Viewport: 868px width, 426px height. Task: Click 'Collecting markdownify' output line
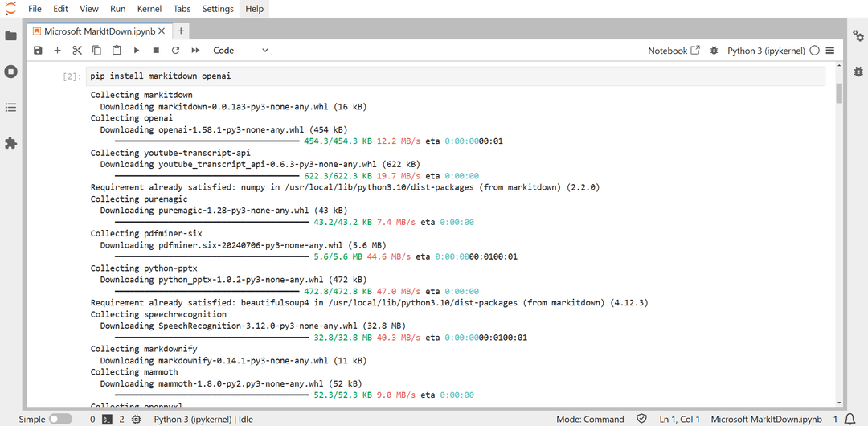(143, 349)
